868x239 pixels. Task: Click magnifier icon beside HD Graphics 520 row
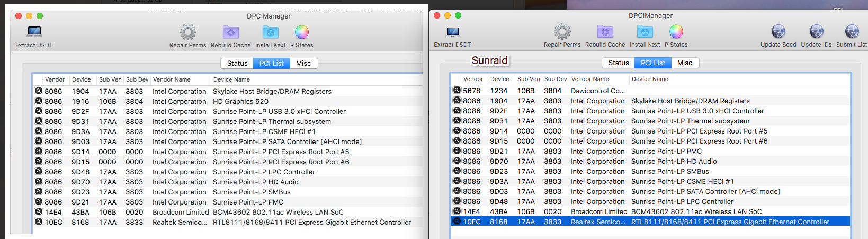(39, 101)
